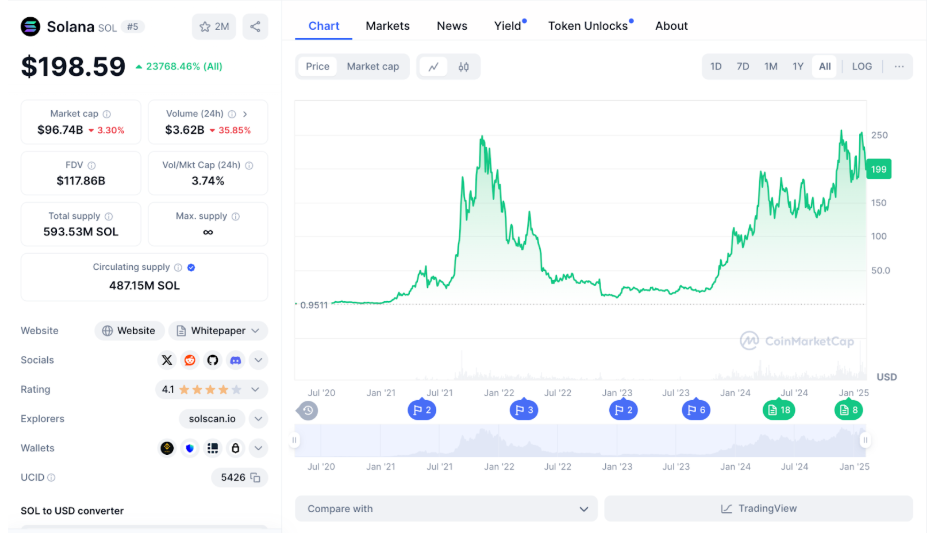The height and width of the screenshot is (547, 933).
Task: Toggle chart to Market cap view
Action: tap(372, 67)
